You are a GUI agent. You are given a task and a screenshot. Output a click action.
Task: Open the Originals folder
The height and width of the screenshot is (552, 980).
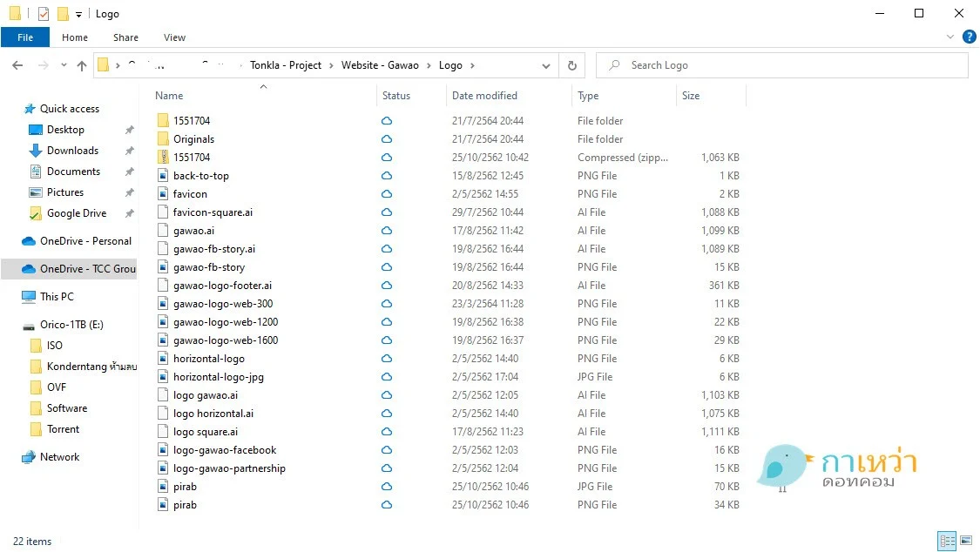tap(193, 139)
